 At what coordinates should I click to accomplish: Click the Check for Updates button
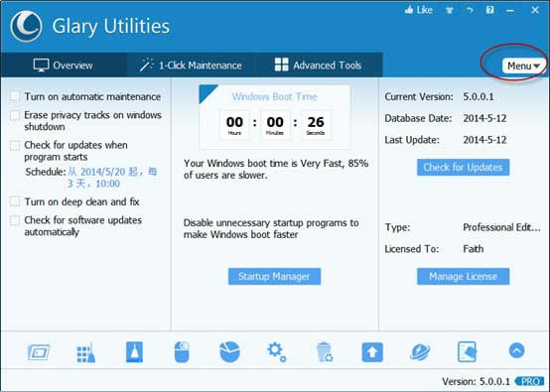(463, 168)
